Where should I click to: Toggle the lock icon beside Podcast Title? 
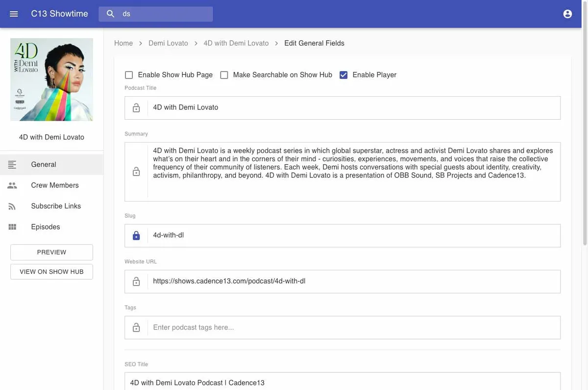[x=136, y=108]
